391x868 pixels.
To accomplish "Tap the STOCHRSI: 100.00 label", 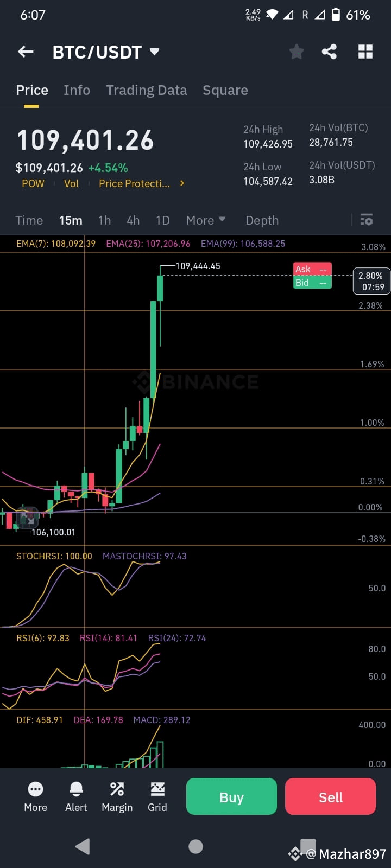I will (x=54, y=556).
